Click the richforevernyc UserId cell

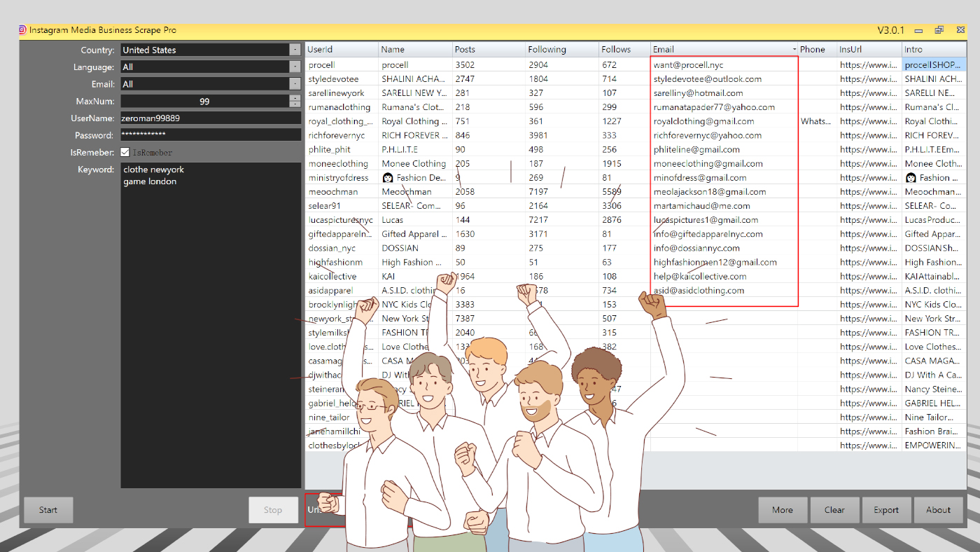coord(342,135)
